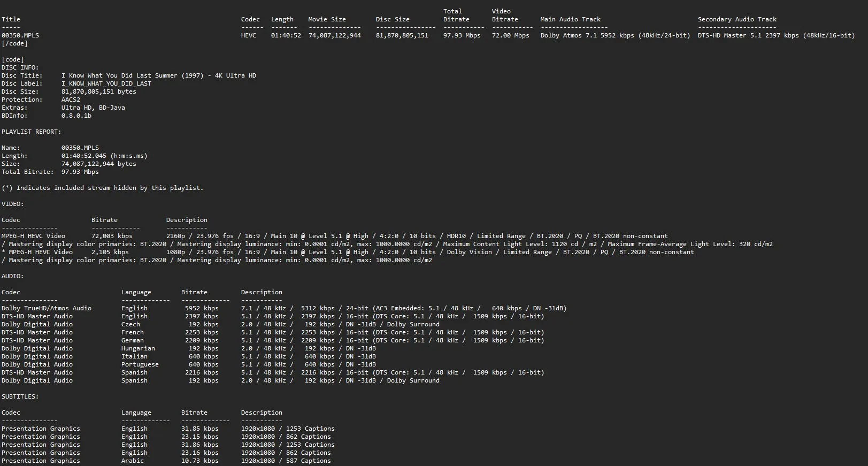Click the playlist length 01:40:52.045
Image resolution: width=868 pixels, height=466 pixels.
(83, 156)
